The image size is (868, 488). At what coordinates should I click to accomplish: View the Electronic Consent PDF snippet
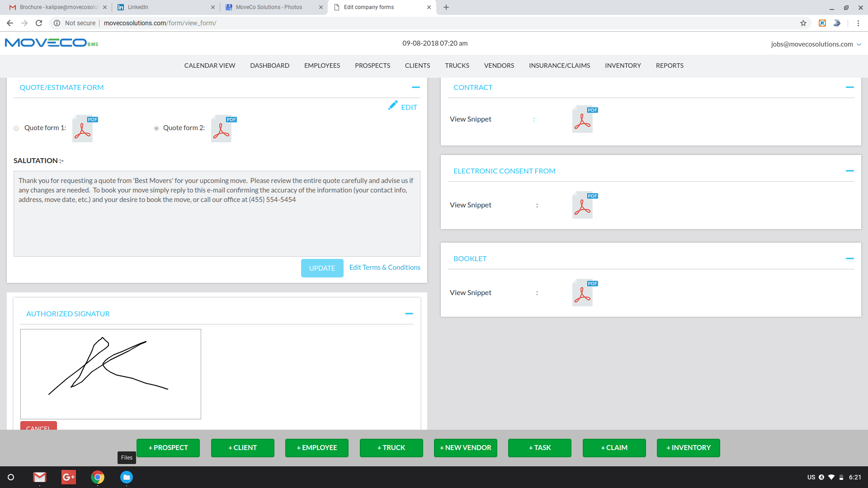pos(584,205)
